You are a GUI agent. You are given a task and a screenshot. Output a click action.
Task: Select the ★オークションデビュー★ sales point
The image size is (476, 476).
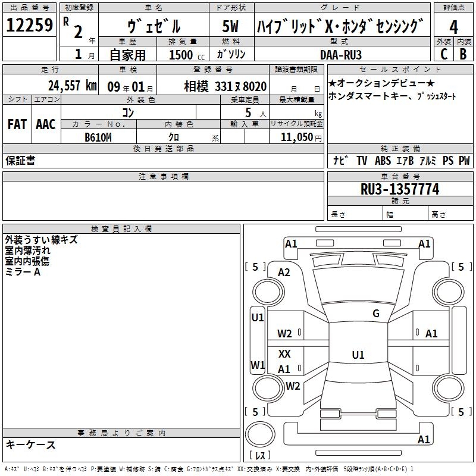point(381,83)
